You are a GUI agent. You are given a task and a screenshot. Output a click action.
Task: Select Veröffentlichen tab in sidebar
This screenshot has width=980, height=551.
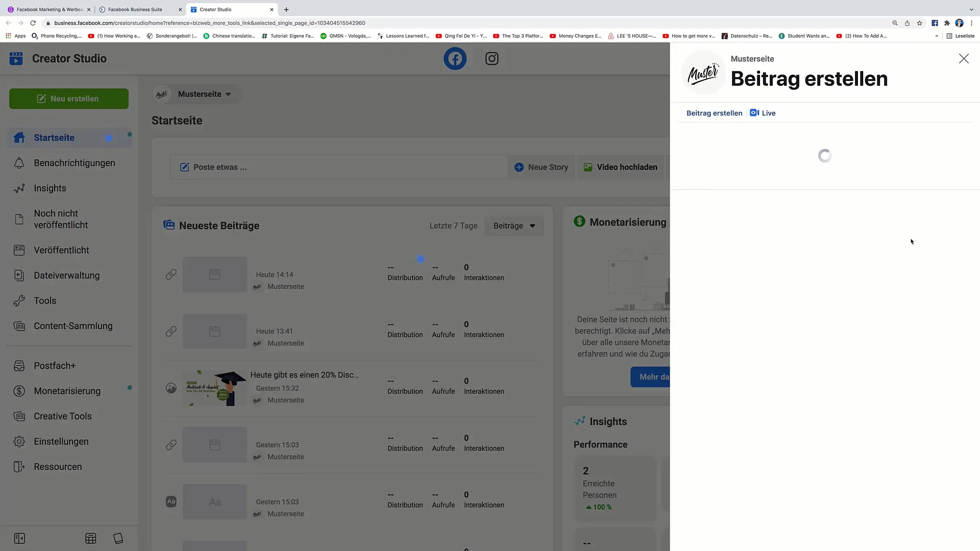click(x=61, y=249)
